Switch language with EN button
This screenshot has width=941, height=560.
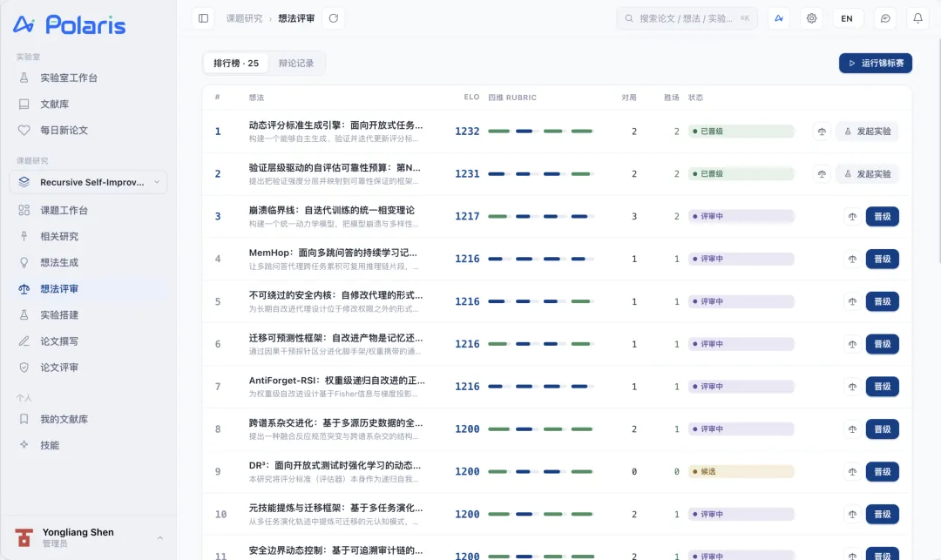click(847, 18)
